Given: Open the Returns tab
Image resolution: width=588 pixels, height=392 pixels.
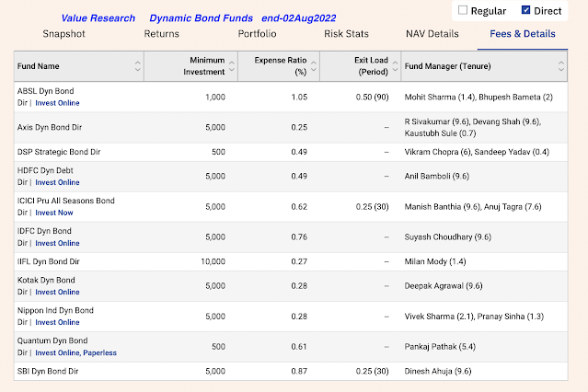Looking at the screenshot, I should 162,34.
